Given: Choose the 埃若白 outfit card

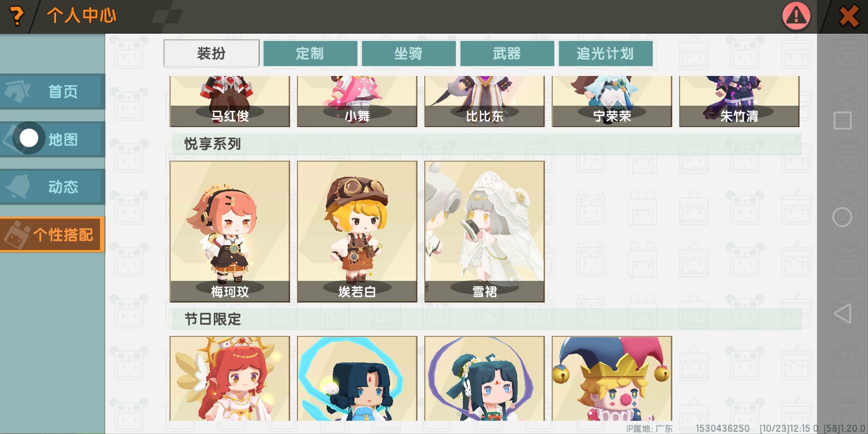Looking at the screenshot, I should click(357, 231).
